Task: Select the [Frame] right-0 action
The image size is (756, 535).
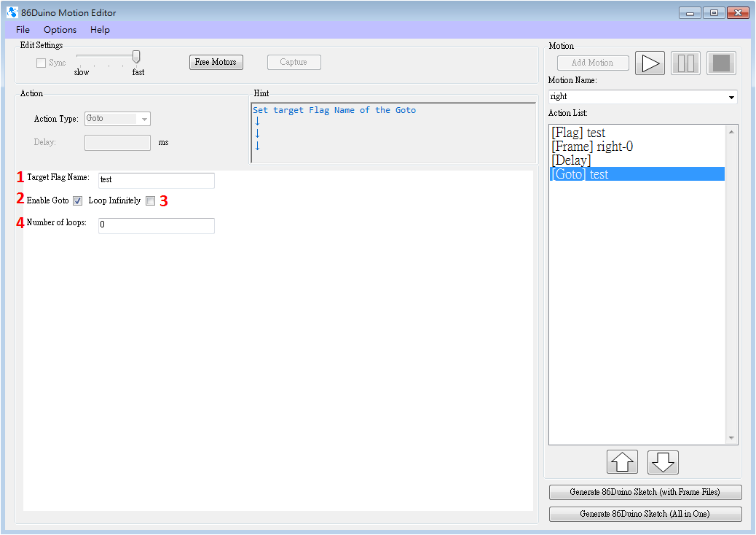Action: [637, 147]
